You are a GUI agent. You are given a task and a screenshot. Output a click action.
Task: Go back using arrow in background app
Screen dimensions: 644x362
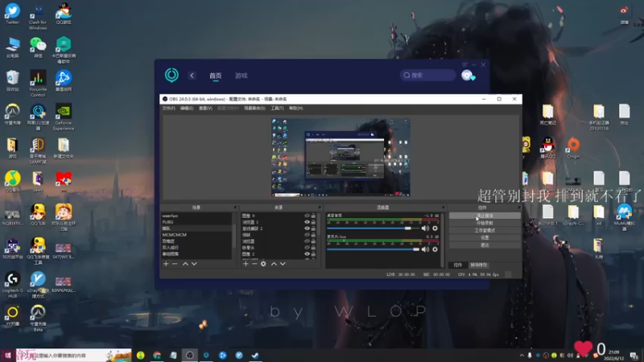point(192,76)
